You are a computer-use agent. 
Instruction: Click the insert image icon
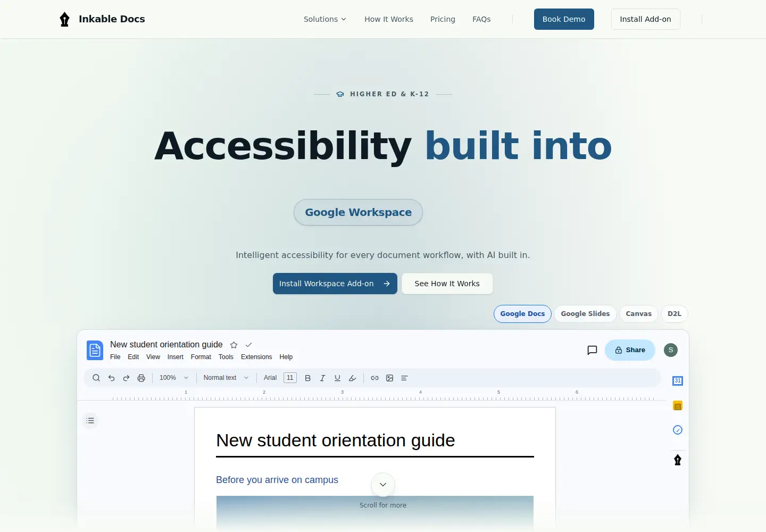pos(389,378)
